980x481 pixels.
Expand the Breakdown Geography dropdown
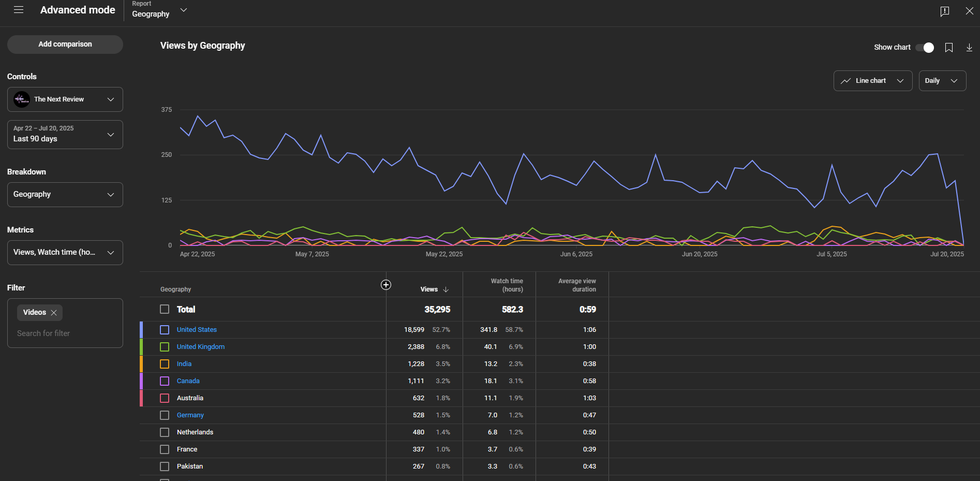point(65,195)
